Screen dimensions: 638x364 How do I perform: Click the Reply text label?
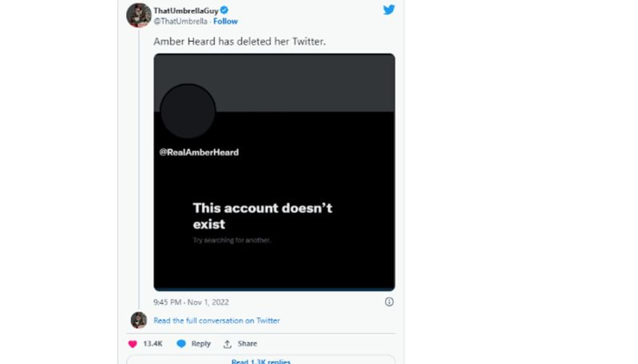point(201,344)
